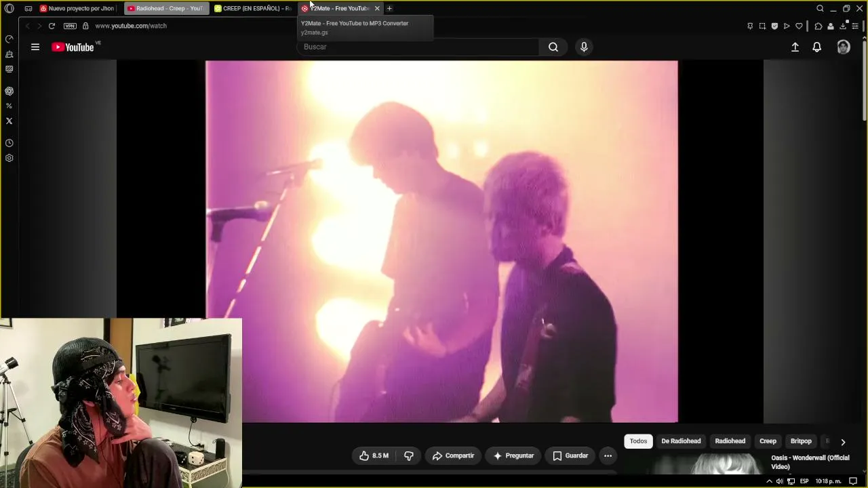This screenshot has height=488, width=868.
Task: Open the speedometer icon in Opera sidebar
Action: point(9,39)
